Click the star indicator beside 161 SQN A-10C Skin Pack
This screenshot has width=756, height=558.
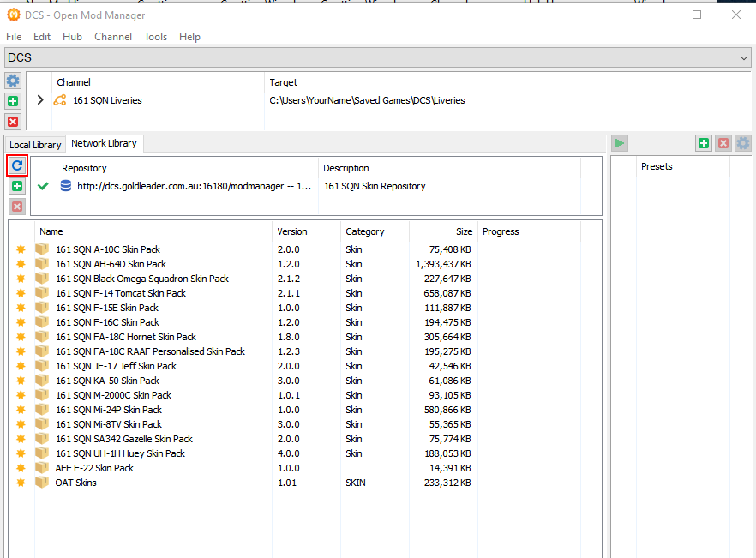coord(20,249)
